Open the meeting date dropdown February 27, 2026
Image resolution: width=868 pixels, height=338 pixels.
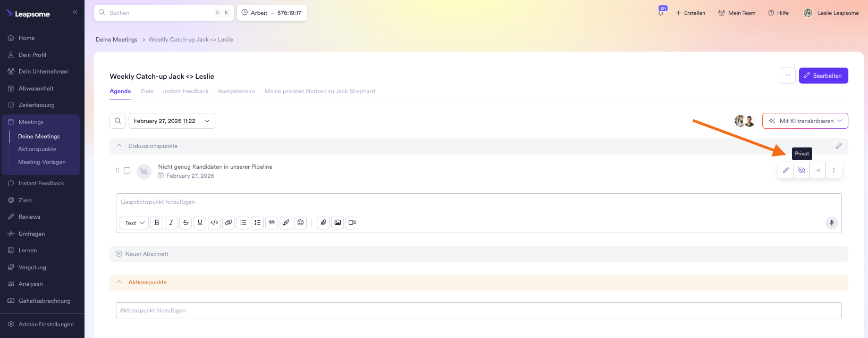[x=171, y=121]
